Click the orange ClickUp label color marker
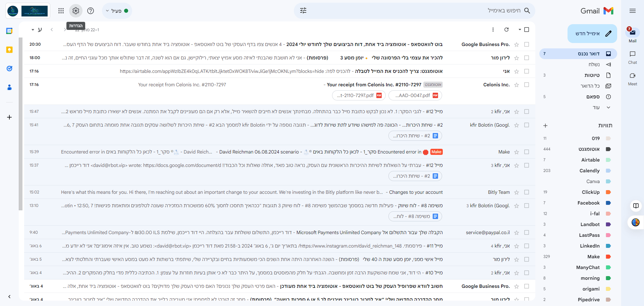The width and height of the screenshot is (644, 306). (x=608, y=192)
